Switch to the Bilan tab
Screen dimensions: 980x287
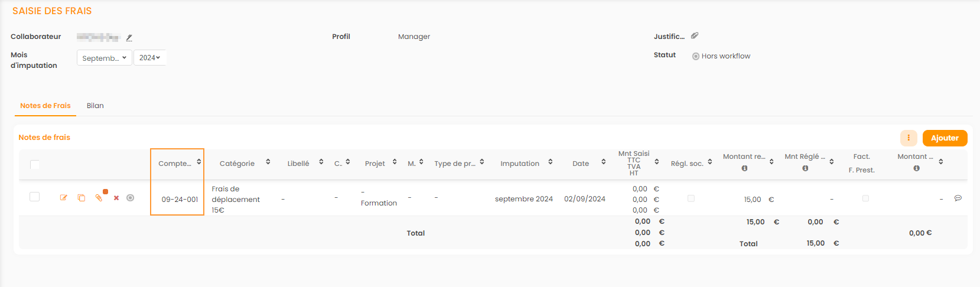click(95, 106)
